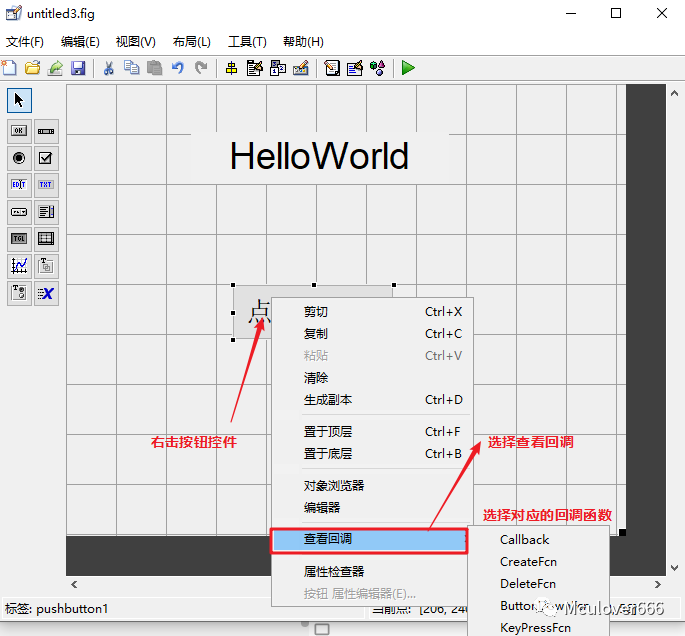Click the Copy toolbar icon
The width and height of the screenshot is (685, 636).
(x=131, y=68)
